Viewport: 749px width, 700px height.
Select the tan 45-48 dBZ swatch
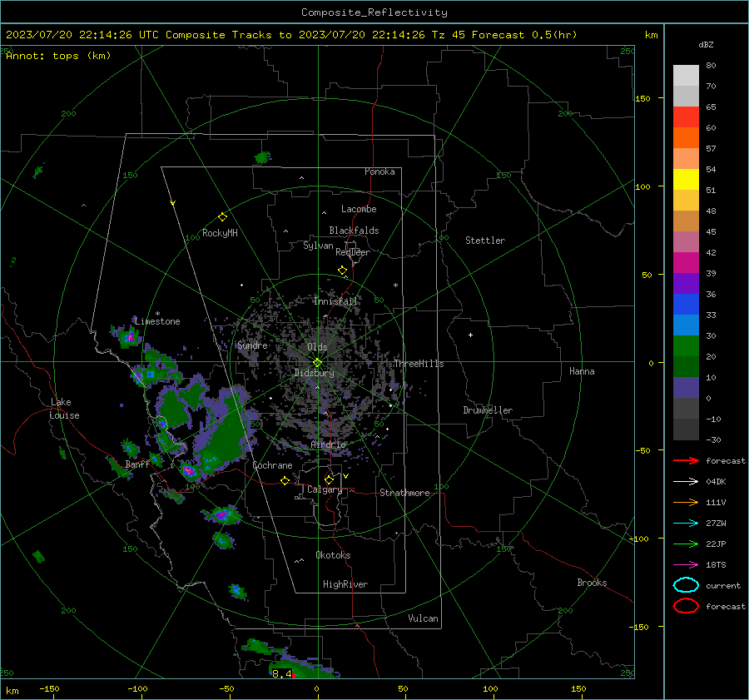pyautogui.click(x=686, y=221)
